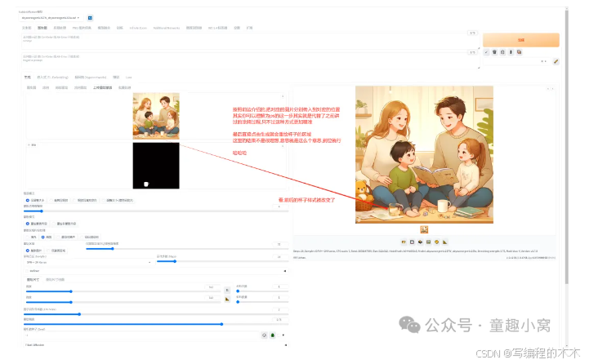This screenshot has height=364, width=589.
Task: Click the last tool icon under Generate
Action: (x=519, y=52)
